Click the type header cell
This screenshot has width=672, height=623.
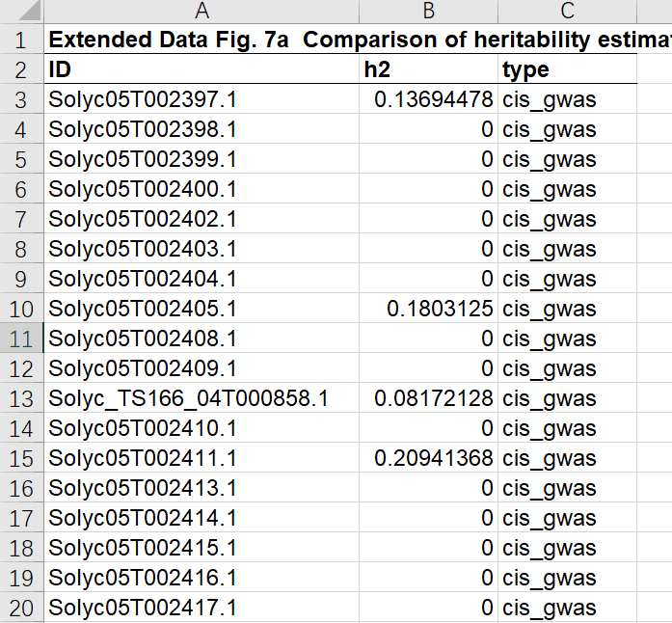coord(567,69)
